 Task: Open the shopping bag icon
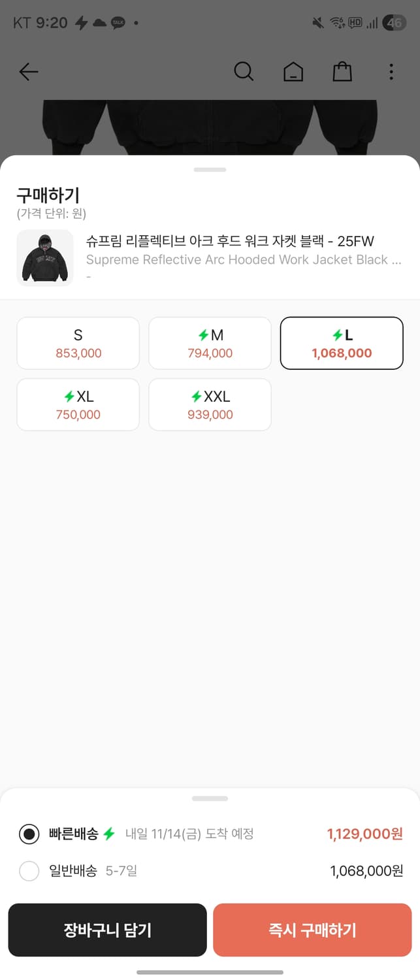342,72
